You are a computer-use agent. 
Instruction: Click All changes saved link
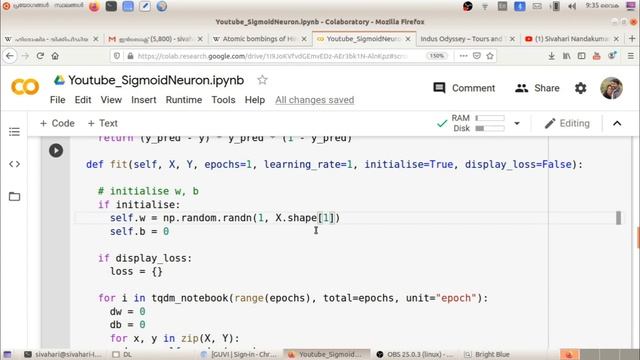point(314,100)
